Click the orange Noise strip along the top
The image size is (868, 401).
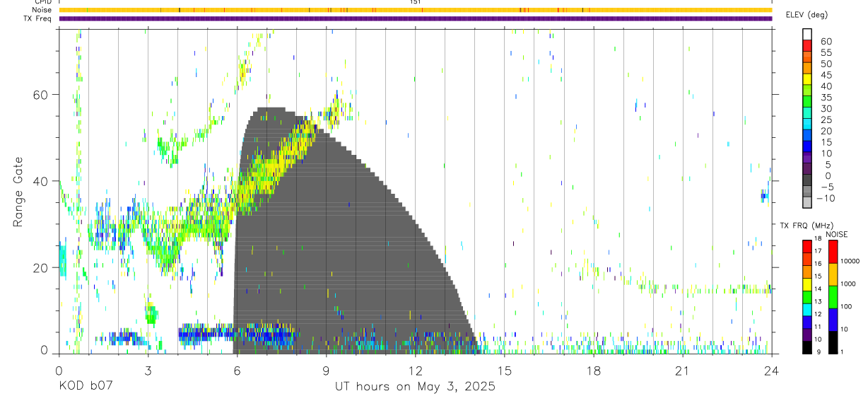click(415, 10)
